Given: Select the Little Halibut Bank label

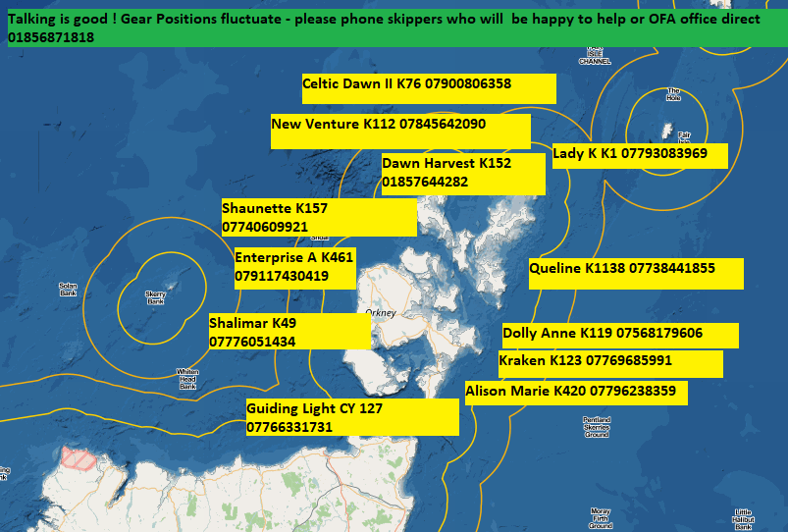Looking at the screenshot, I should pyautogui.click(x=743, y=520).
